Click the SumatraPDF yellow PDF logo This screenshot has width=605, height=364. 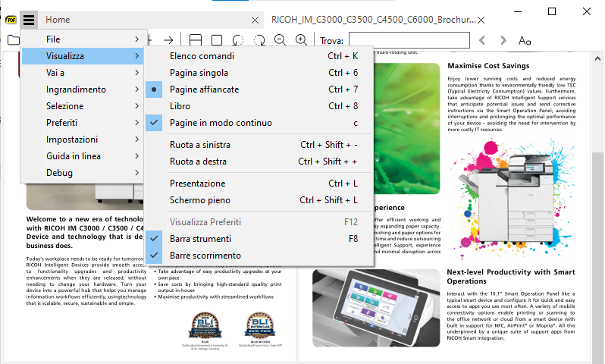point(11,20)
